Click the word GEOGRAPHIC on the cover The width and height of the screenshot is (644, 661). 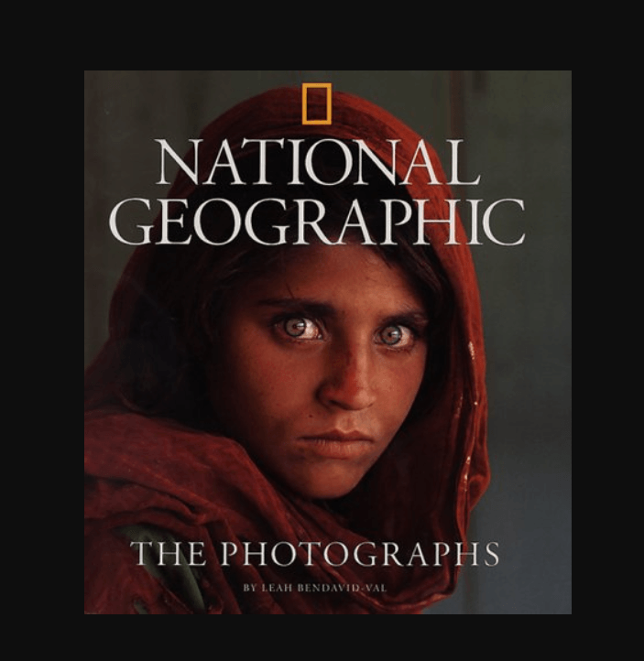[320, 222]
